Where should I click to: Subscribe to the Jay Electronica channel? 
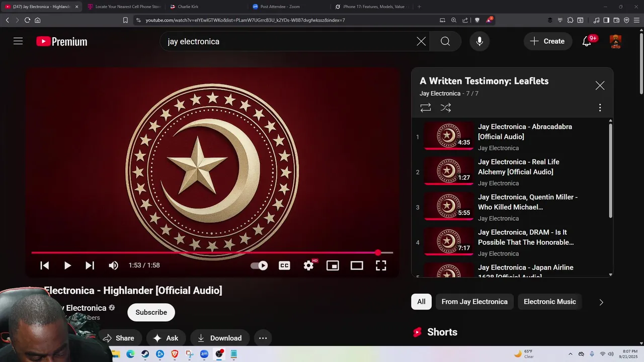pos(151,312)
